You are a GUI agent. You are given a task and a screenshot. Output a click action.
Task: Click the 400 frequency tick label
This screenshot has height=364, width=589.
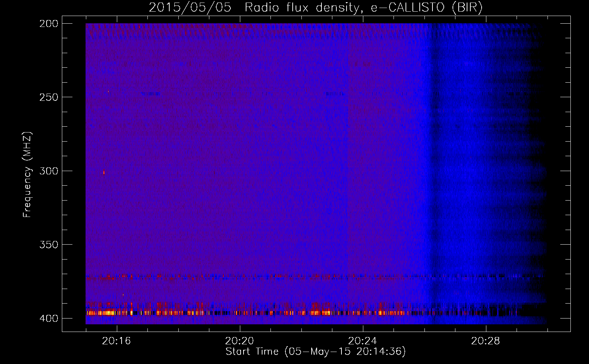pos(49,318)
